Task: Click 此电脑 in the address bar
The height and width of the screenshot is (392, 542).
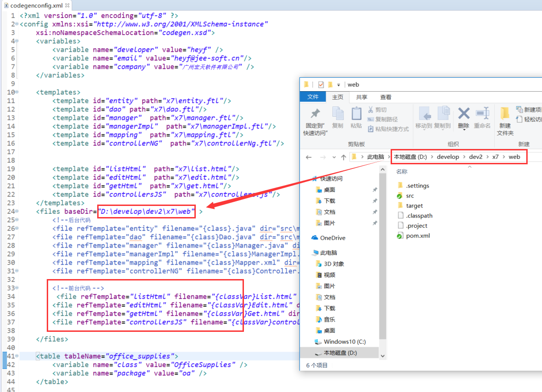Action: pos(376,157)
